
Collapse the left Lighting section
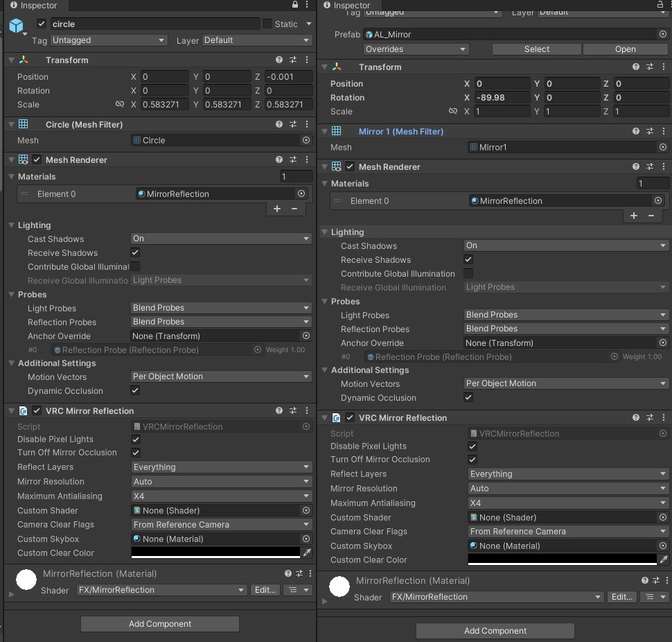click(x=12, y=225)
